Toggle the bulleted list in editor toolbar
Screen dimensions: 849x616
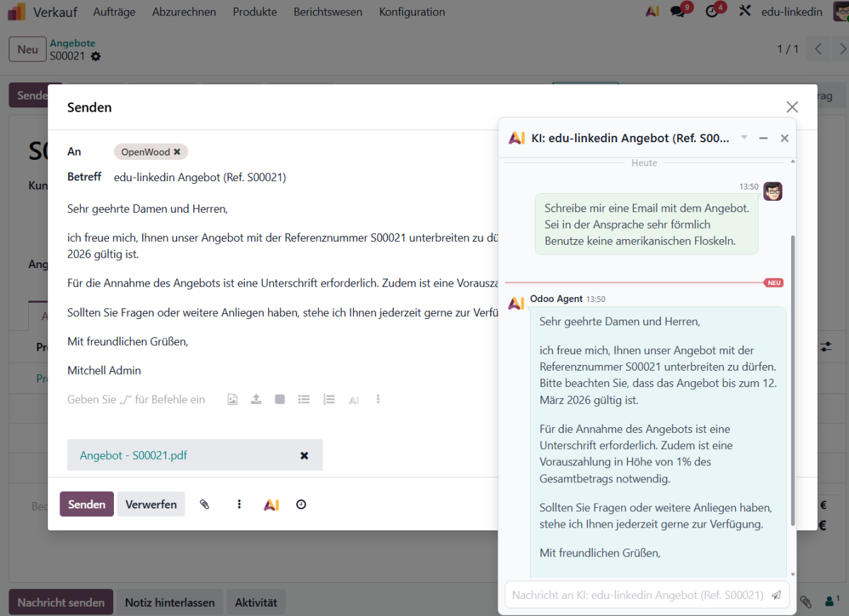304,400
